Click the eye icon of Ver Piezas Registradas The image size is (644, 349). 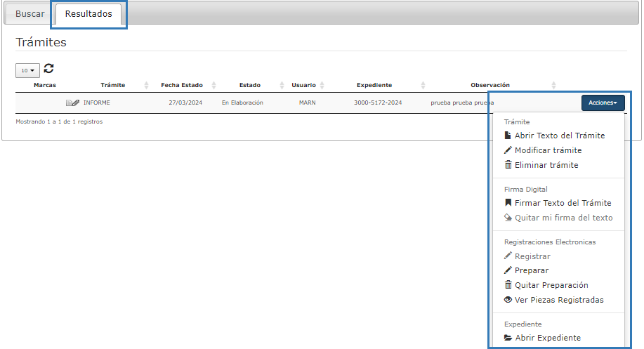click(x=508, y=300)
